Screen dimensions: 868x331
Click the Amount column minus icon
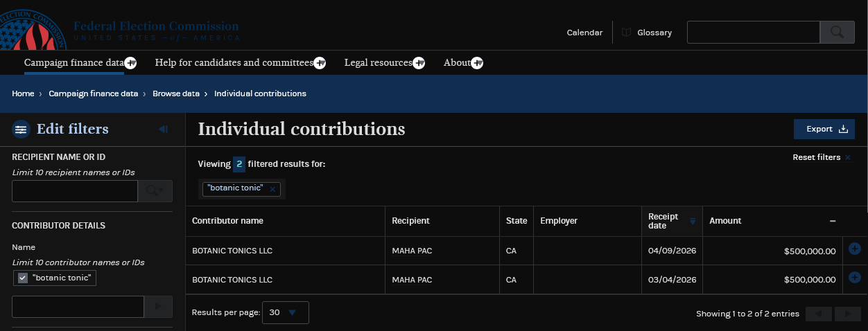[x=833, y=221]
